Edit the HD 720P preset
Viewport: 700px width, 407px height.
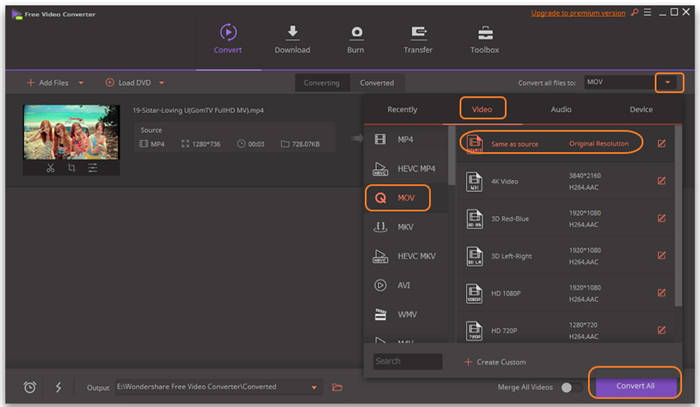(662, 330)
